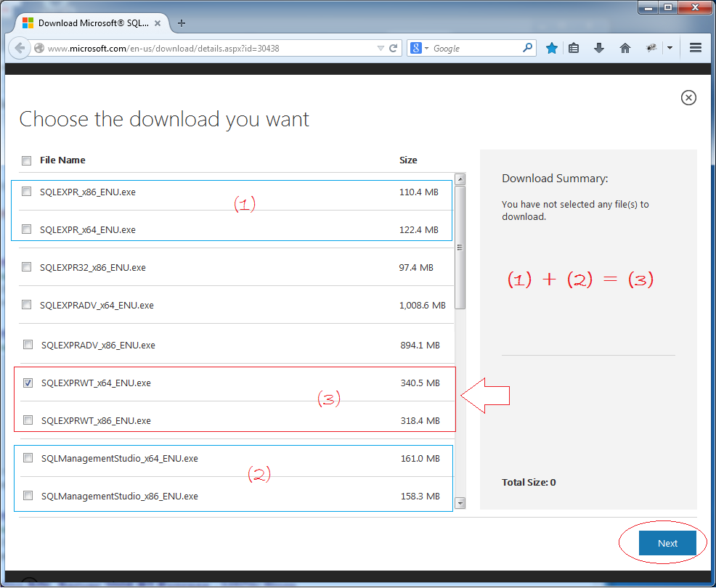Screen dimensions: 716x588
Task: Open the bookmarks list icon
Action: point(574,48)
